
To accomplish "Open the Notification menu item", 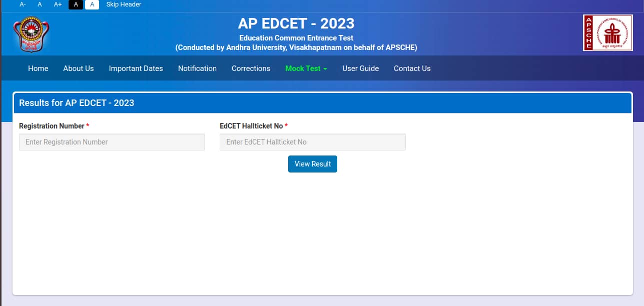I will (x=197, y=68).
